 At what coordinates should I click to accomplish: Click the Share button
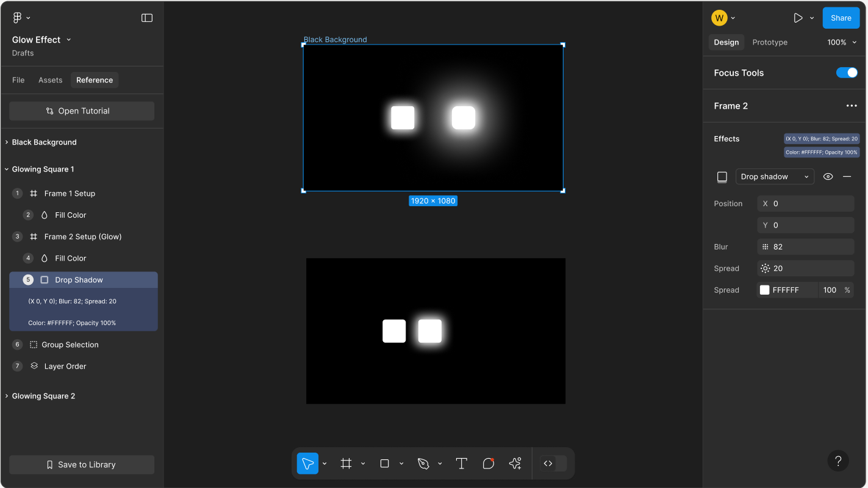[x=841, y=18]
